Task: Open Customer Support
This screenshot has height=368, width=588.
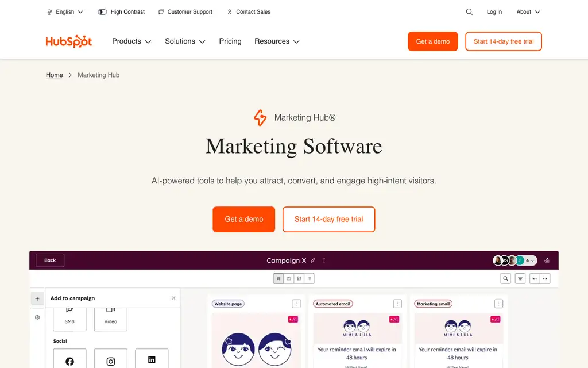Action: [x=185, y=12]
